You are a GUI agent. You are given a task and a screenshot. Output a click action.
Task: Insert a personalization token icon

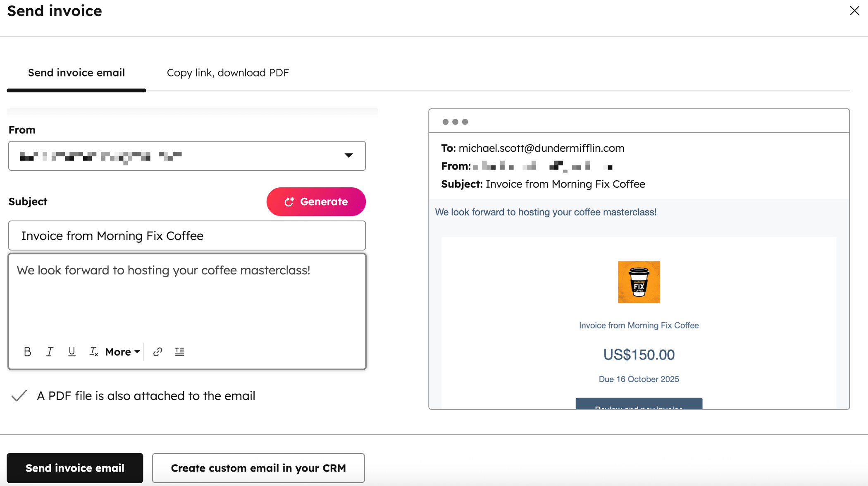(179, 352)
